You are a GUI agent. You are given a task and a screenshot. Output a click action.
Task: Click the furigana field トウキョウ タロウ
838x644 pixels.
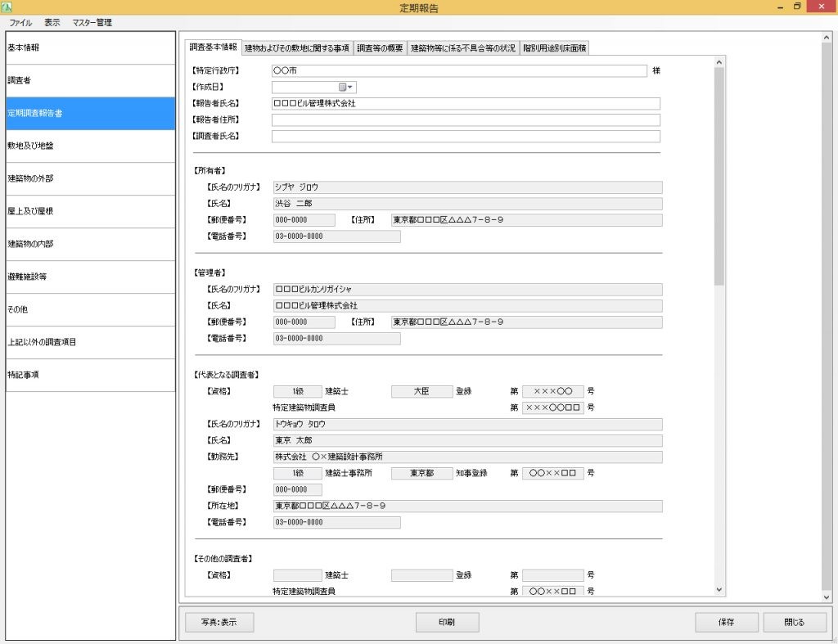point(467,425)
